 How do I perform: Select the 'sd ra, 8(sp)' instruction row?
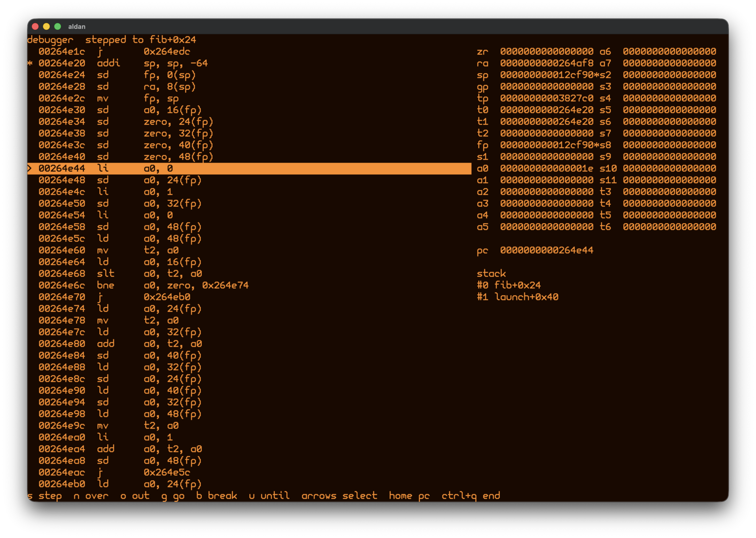click(249, 87)
